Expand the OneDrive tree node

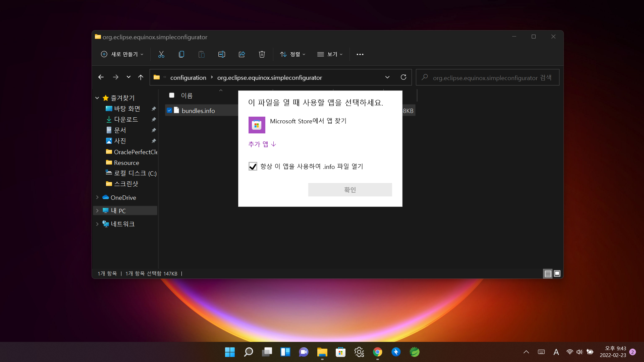pyautogui.click(x=97, y=197)
